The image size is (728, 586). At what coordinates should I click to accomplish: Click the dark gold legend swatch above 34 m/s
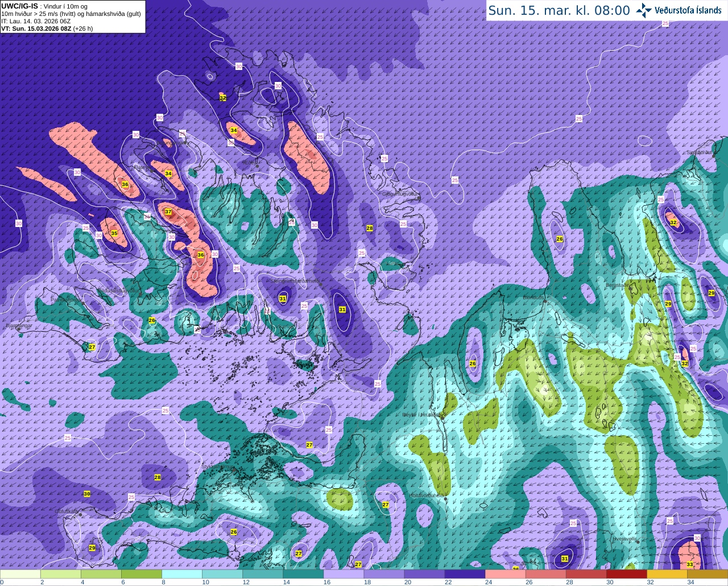[x=707, y=574]
